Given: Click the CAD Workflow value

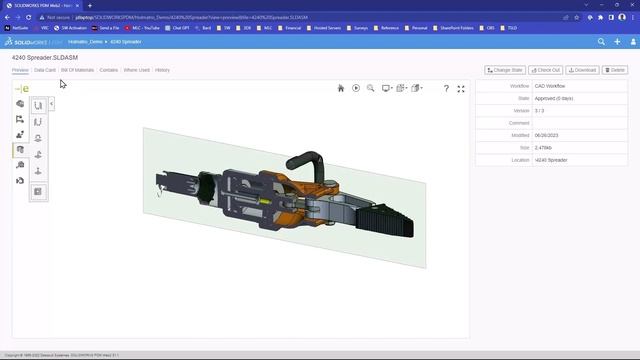Looking at the screenshot, I should [550, 86].
